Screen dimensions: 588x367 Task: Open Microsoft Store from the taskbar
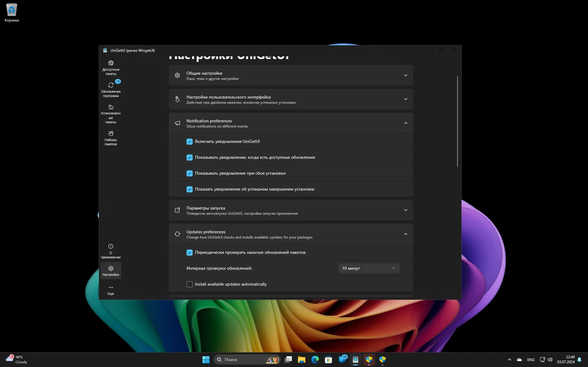point(328,360)
